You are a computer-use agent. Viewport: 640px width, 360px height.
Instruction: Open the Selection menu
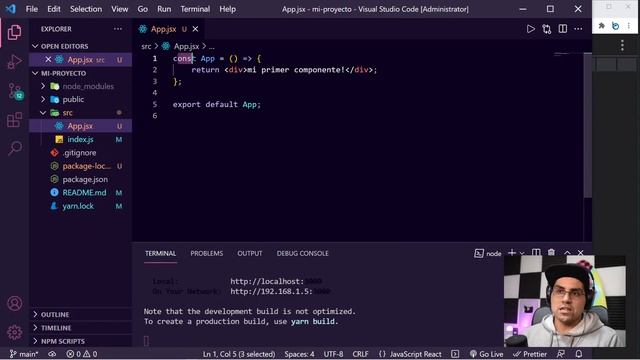pyautogui.click(x=86, y=9)
